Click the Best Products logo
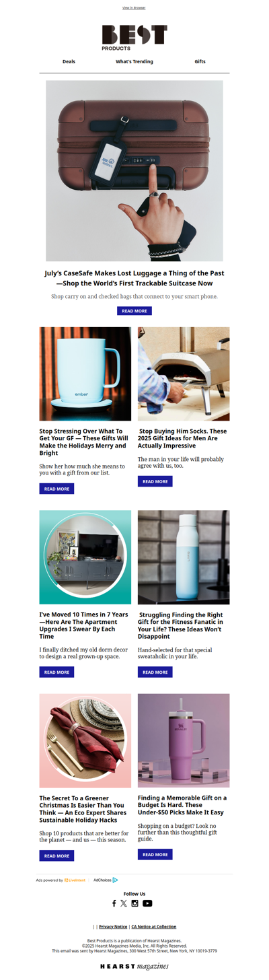The image size is (269, 980). tap(134, 38)
